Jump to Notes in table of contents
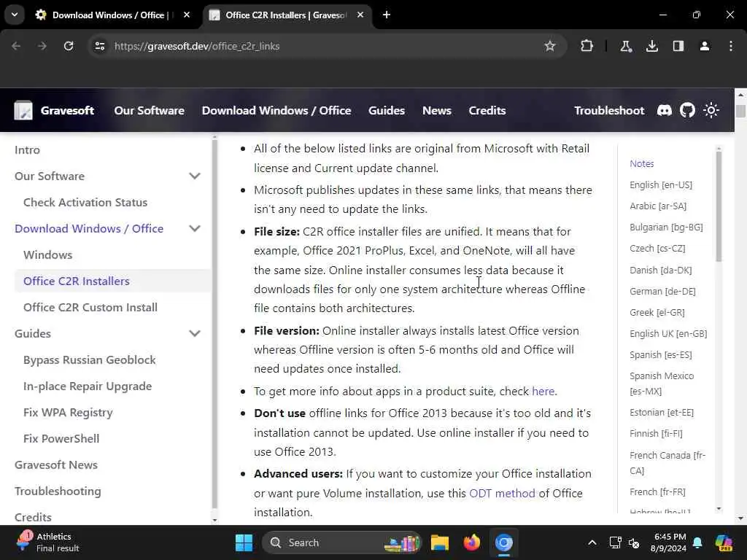This screenshot has height=560, width=747. (642, 163)
